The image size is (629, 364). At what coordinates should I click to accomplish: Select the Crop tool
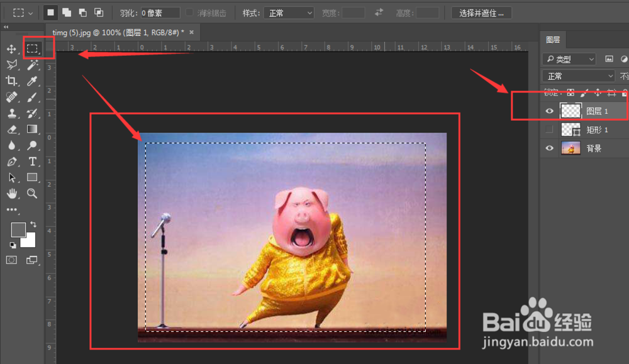coord(11,81)
